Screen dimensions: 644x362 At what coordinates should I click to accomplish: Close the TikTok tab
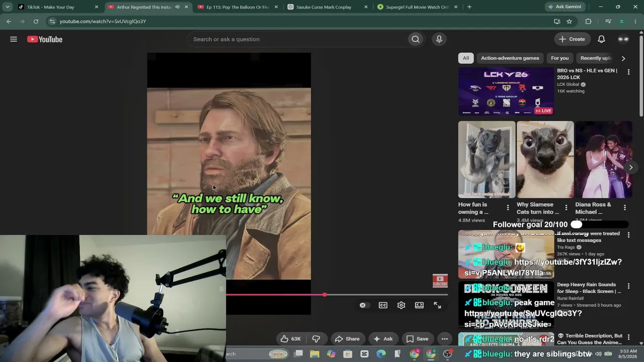click(97, 7)
